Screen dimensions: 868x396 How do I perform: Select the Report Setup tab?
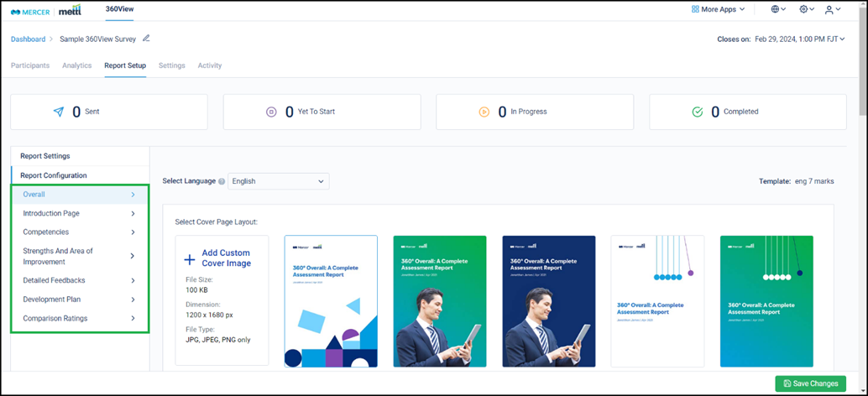tap(125, 65)
